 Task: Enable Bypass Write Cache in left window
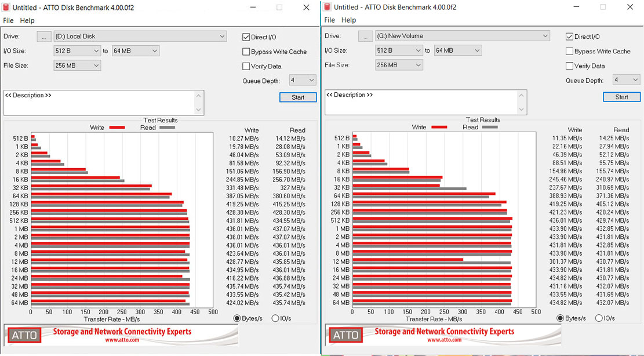[x=246, y=52]
